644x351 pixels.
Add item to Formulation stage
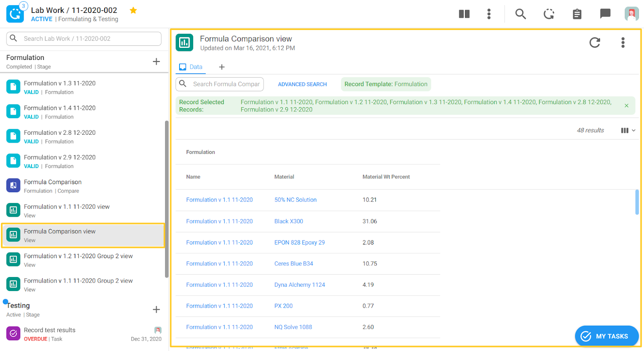[156, 62]
